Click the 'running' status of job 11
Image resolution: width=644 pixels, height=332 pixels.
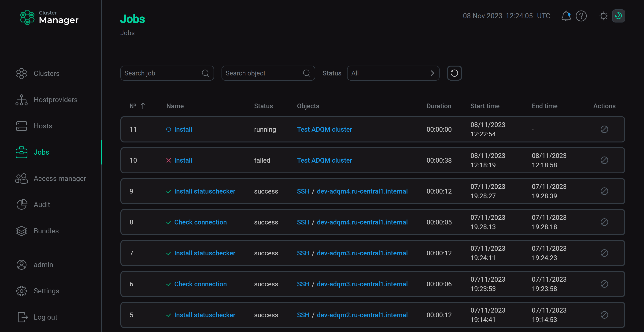point(265,129)
